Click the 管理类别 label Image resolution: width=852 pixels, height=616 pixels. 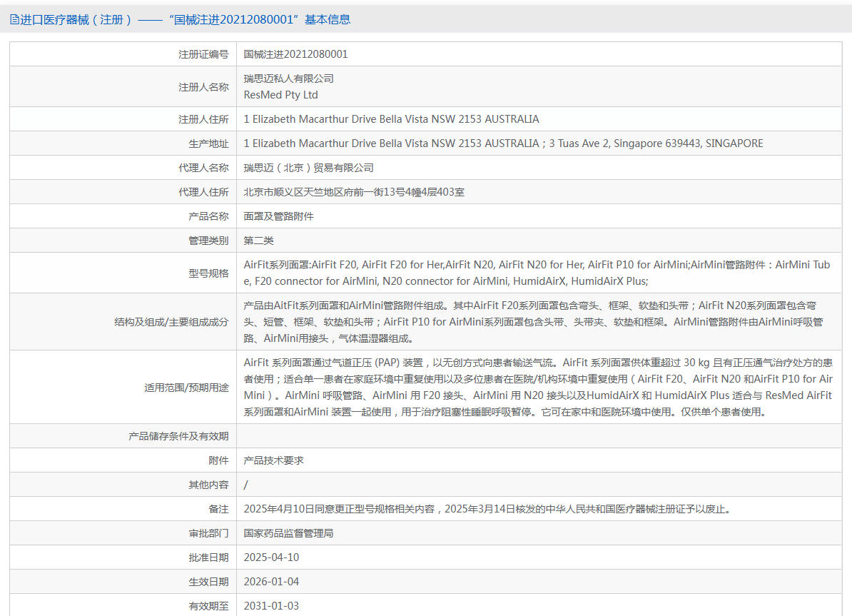pyautogui.click(x=208, y=241)
